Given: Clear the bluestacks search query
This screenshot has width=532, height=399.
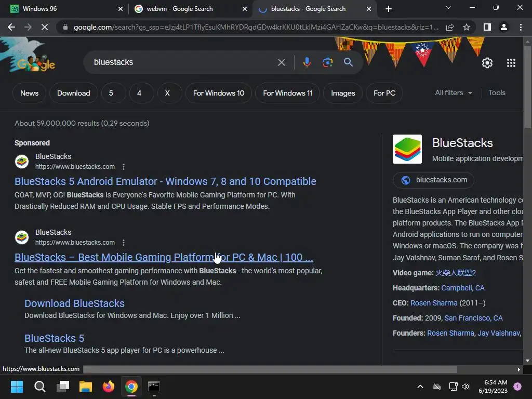Looking at the screenshot, I should click(281, 62).
